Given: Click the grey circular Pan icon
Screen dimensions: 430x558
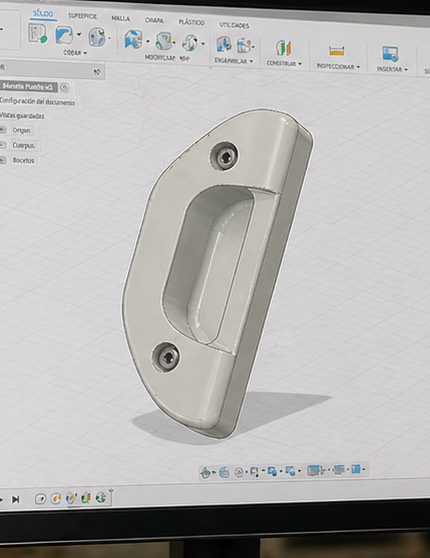Looking at the screenshot, I should [239, 472].
